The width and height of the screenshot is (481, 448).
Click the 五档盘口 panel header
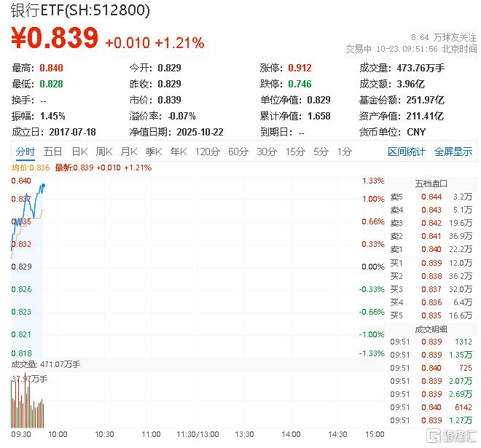pyautogui.click(x=431, y=183)
